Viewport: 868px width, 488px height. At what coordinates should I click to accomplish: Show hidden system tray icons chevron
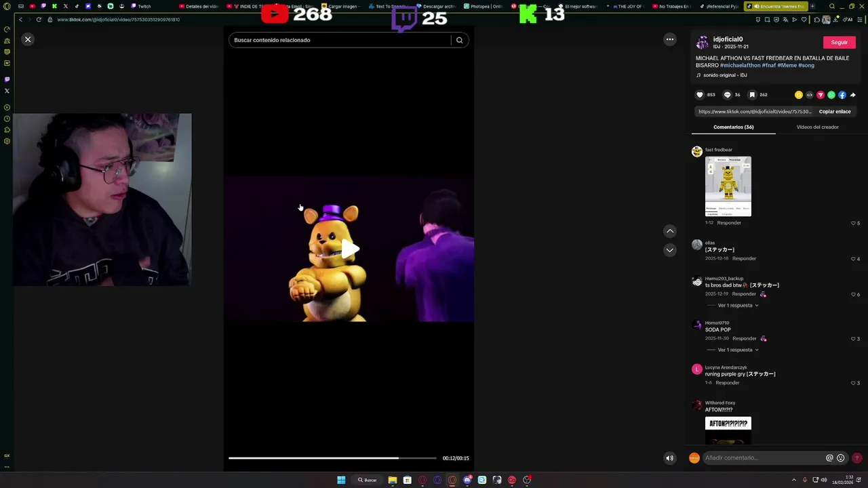[x=794, y=480]
